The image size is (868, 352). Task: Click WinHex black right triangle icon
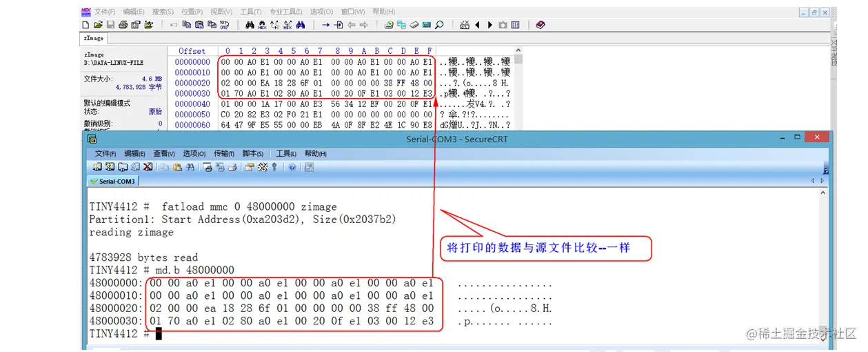489,25
